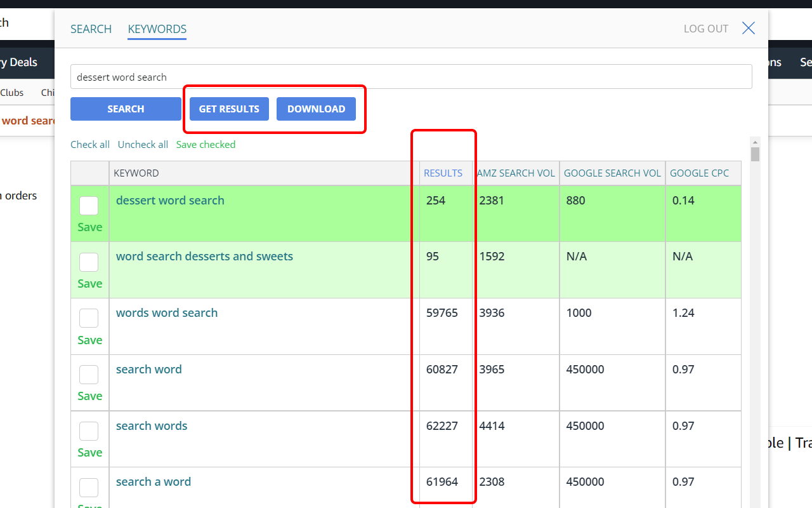Click the scroll-up arrow of results scrollbar

[755, 142]
